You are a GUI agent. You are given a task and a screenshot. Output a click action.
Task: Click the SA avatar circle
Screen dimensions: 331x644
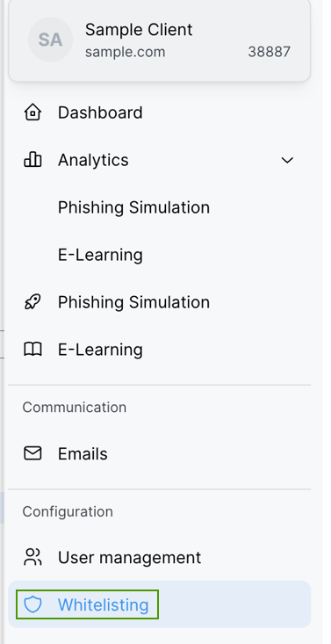coord(51,40)
